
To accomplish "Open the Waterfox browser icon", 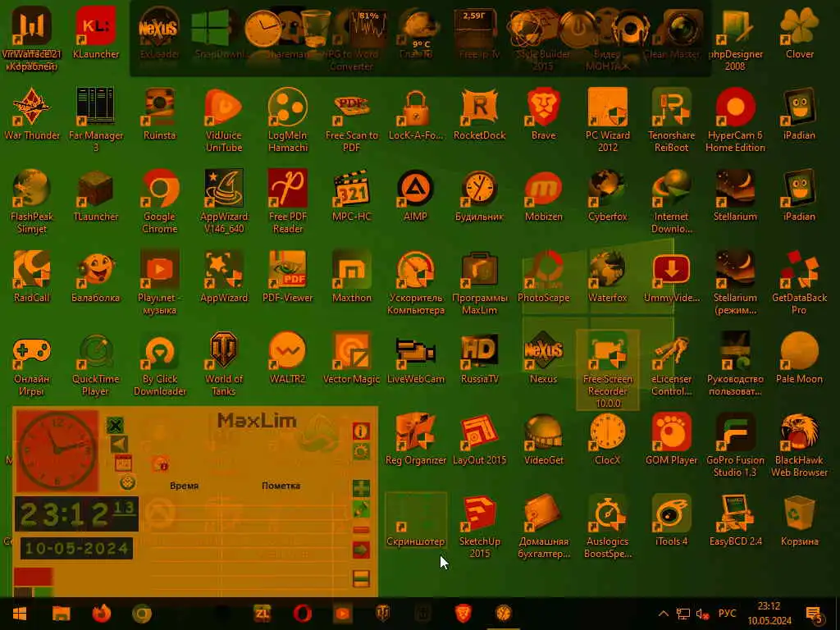I will (x=608, y=276).
